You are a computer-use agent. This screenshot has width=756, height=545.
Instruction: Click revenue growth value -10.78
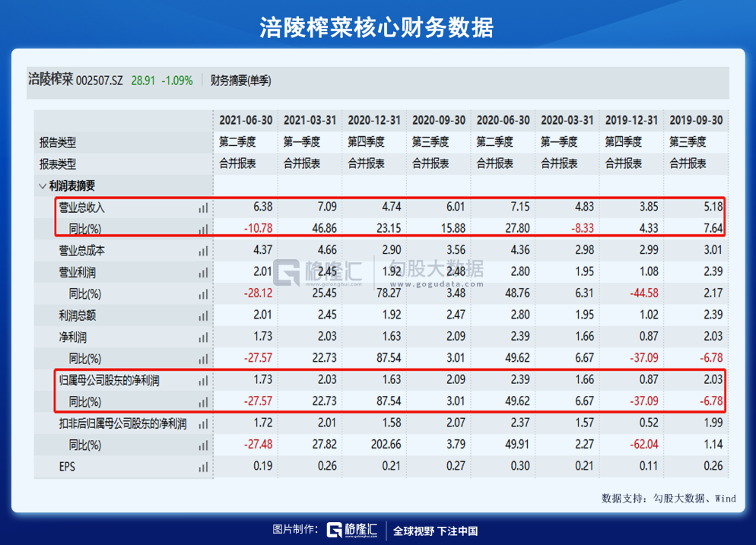point(258,228)
